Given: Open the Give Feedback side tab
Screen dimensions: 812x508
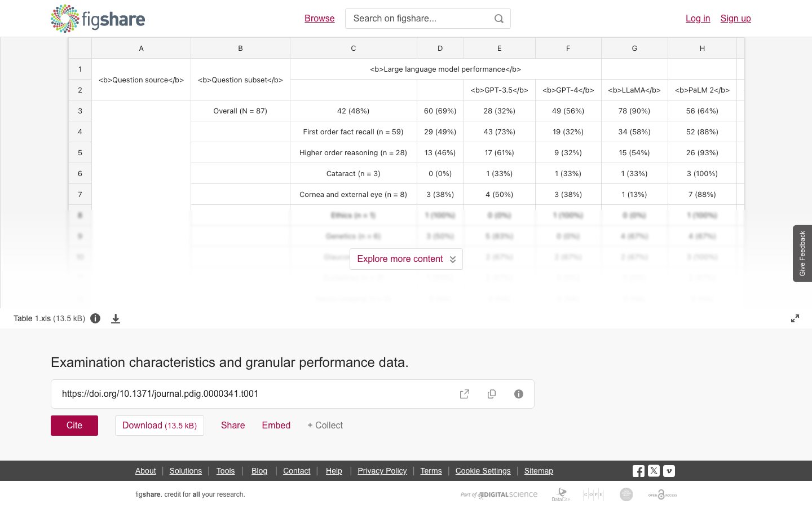Looking at the screenshot, I should tap(802, 253).
